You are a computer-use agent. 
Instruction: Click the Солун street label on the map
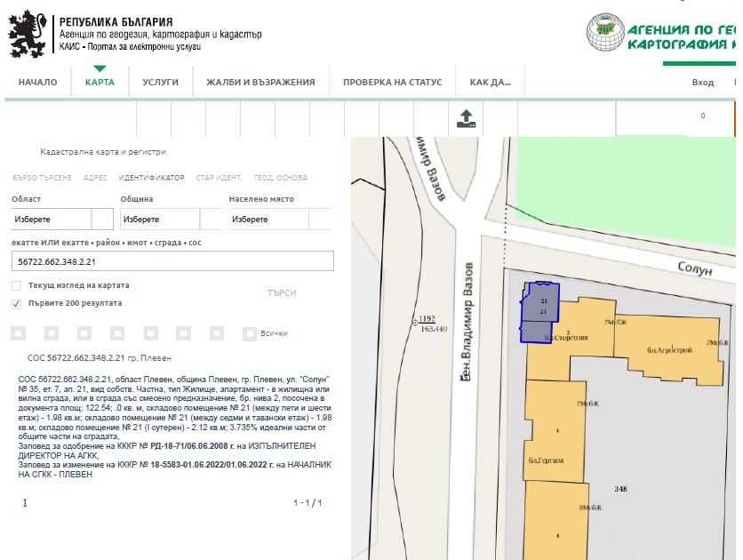pyautogui.click(x=695, y=268)
